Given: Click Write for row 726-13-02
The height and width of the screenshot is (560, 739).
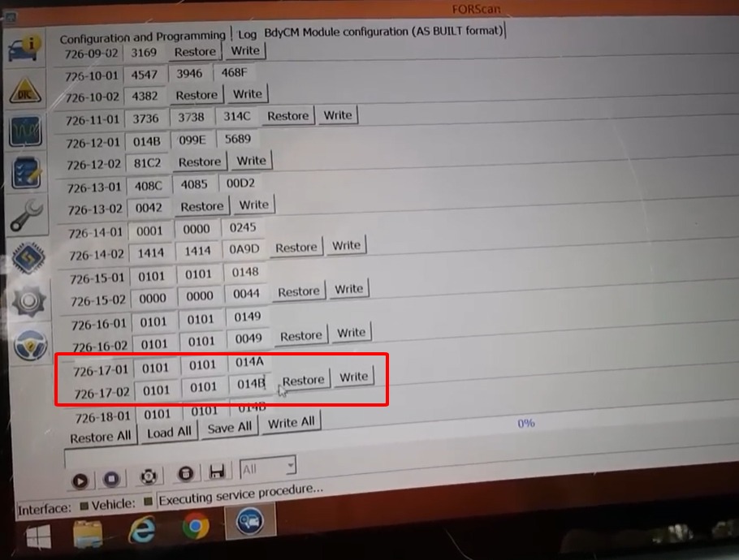Looking at the screenshot, I should [253, 205].
